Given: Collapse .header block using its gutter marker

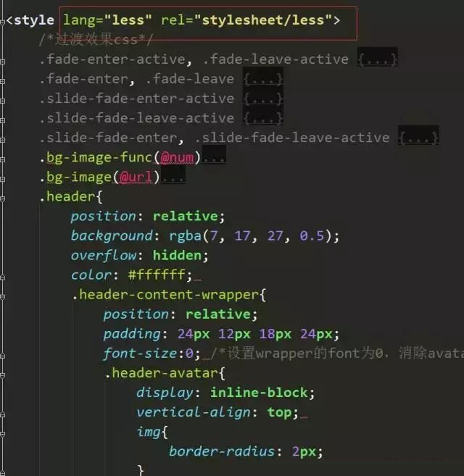Looking at the screenshot, I should (2, 199).
